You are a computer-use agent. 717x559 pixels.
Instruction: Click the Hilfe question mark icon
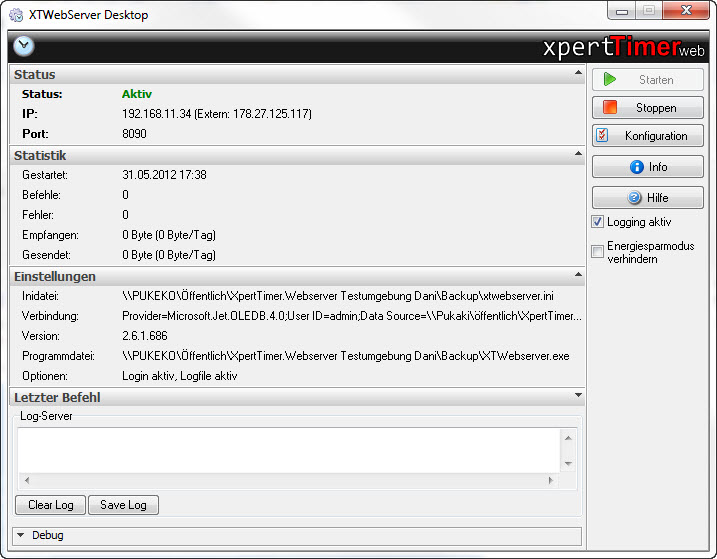pyautogui.click(x=634, y=198)
